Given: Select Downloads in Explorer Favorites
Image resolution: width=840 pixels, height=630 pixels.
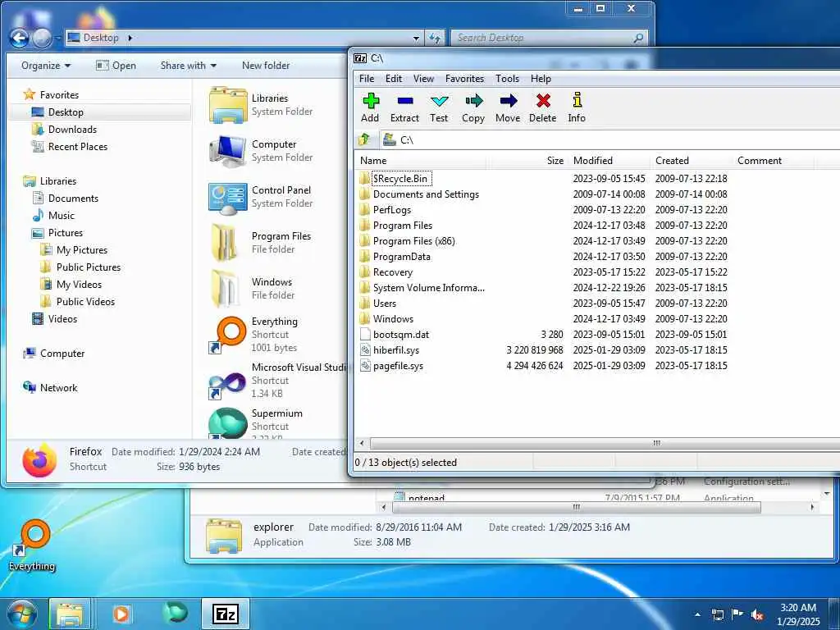Looking at the screenshot, I should pos(72,130).
